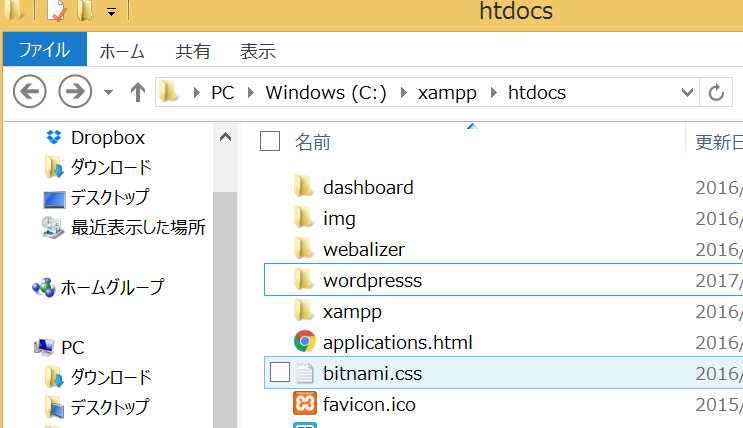Click the folder icon in the address bar
The image size is (743, 428).
coord(169,91)
